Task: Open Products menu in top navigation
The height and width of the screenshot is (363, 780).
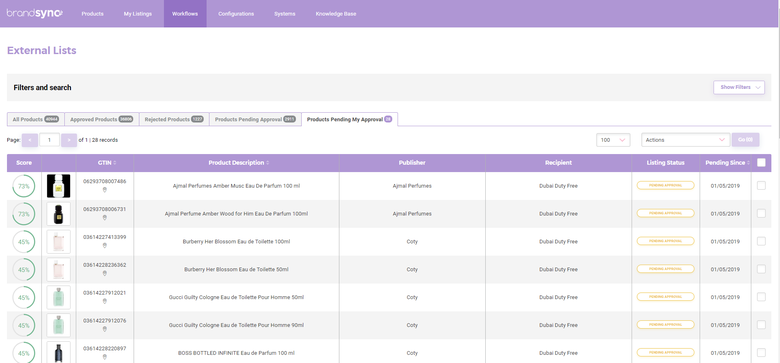Action: [93, 14]
